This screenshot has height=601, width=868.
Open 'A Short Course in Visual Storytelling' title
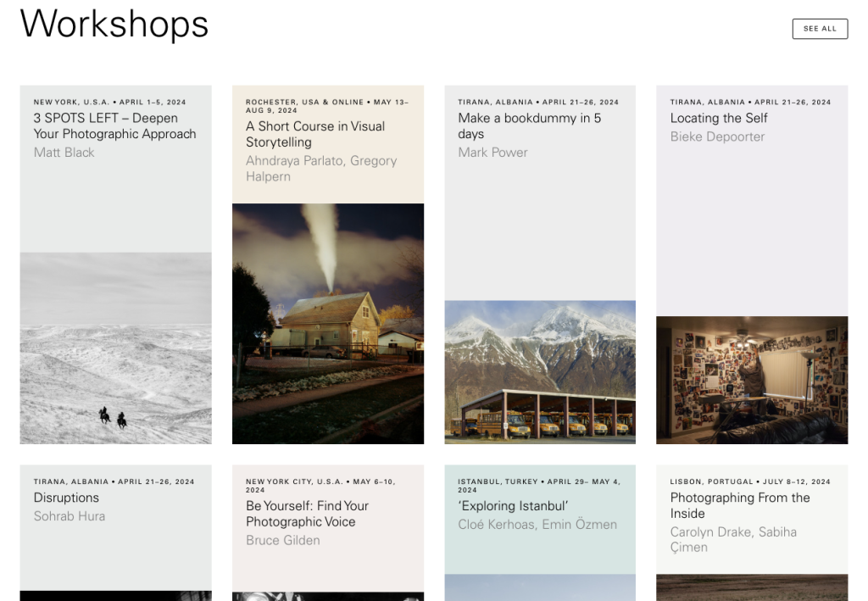pos(315,134)
